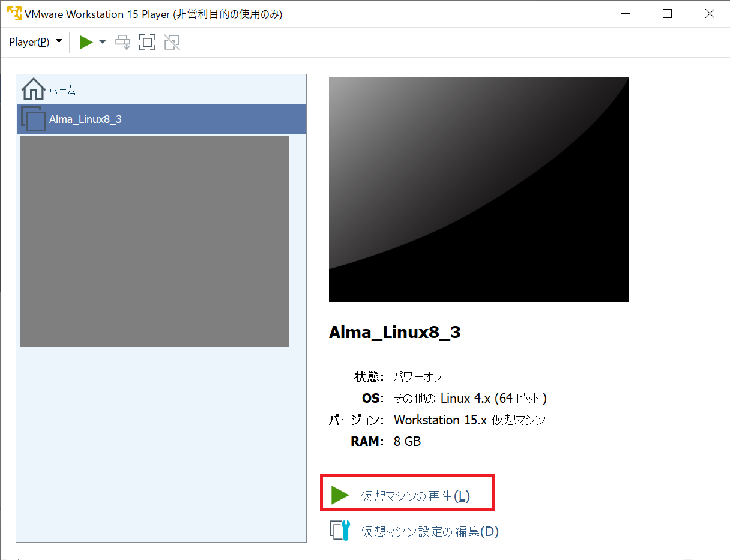
Task: Click the VMware title bar app icon
Action: (14, 14)
